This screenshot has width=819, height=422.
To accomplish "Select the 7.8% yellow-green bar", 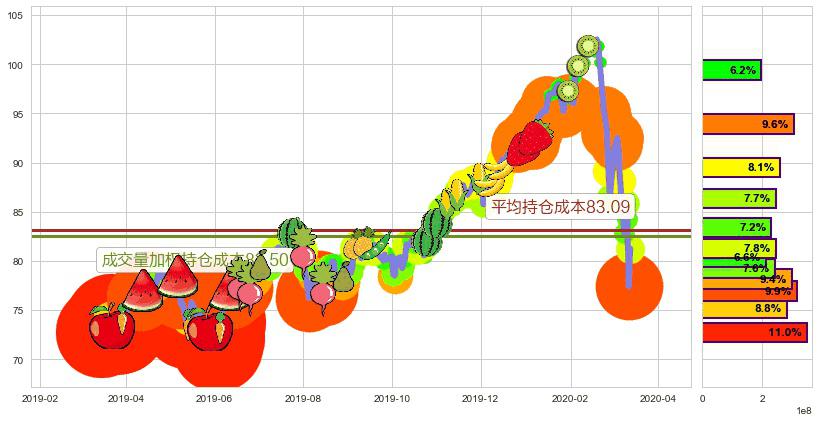I will pyautogui.click(x=739, y=248).
